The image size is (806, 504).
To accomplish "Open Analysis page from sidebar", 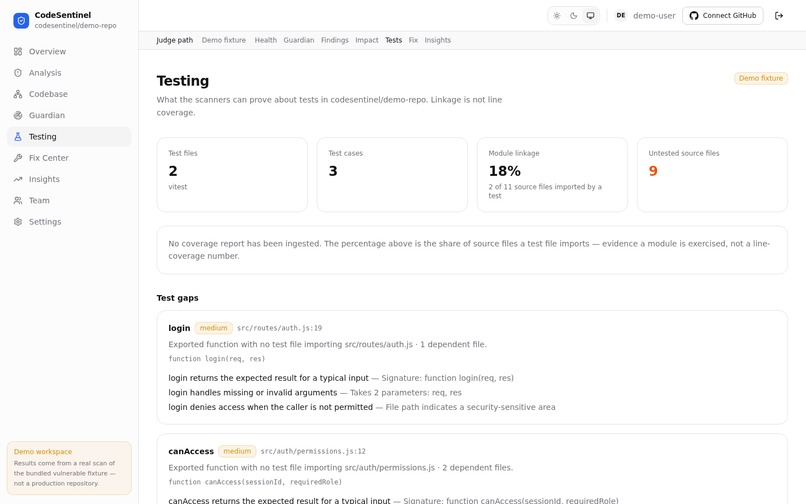I will (x=69, y=73).
